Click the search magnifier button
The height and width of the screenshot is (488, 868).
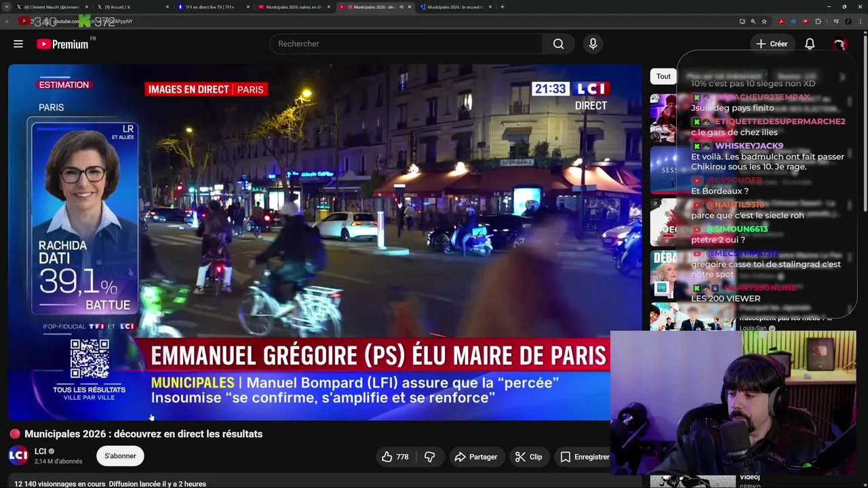point(558,44)
